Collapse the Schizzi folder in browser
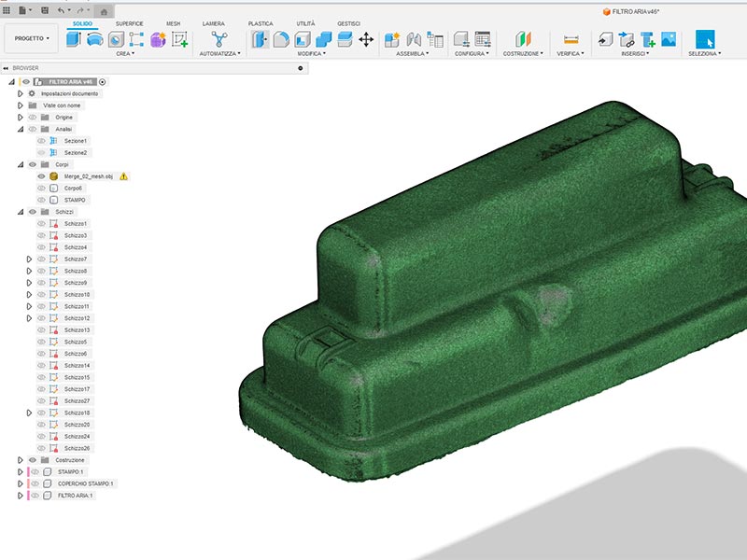Image resolution: width=747 pixels, height=560 pixels. 21,212
